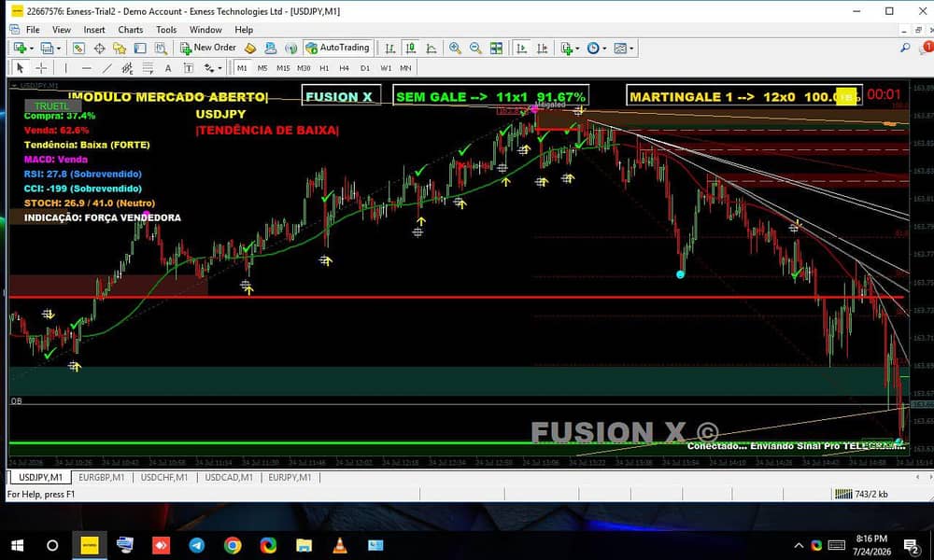
Task: Open the Data Window crosshair-target icon
Action: coord(100,49)
